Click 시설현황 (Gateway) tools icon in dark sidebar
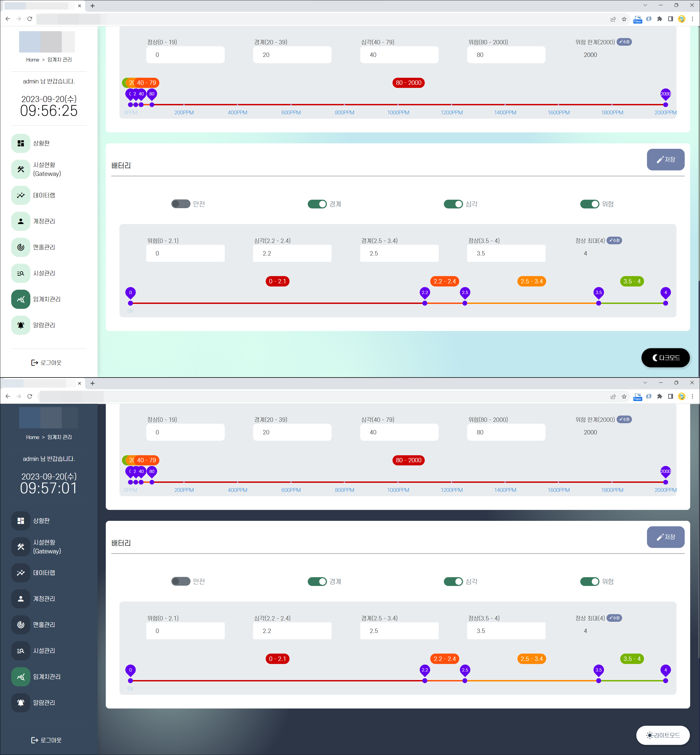 [20, 547]
